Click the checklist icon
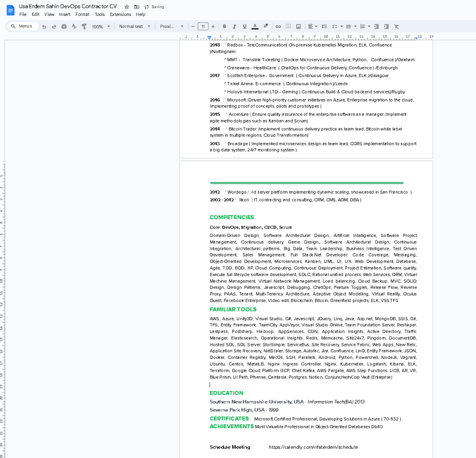 [335, 27]
